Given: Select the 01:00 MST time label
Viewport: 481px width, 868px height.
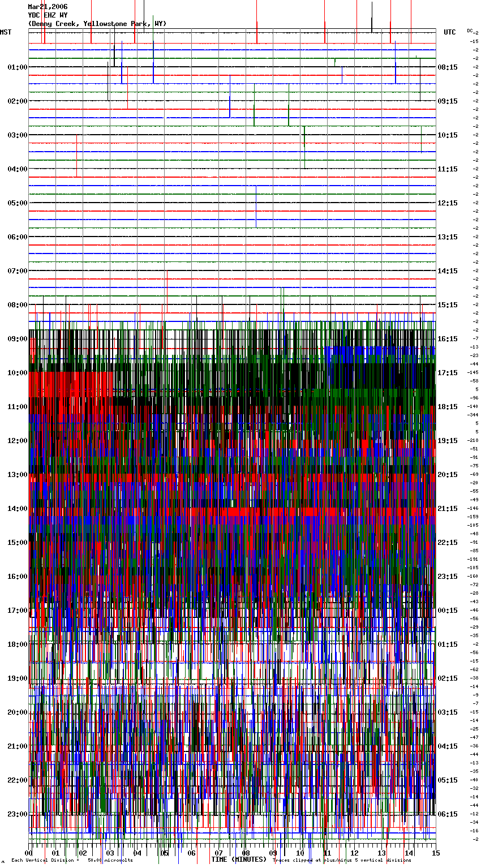Looking at the screenshot, I should pos(18,67).
